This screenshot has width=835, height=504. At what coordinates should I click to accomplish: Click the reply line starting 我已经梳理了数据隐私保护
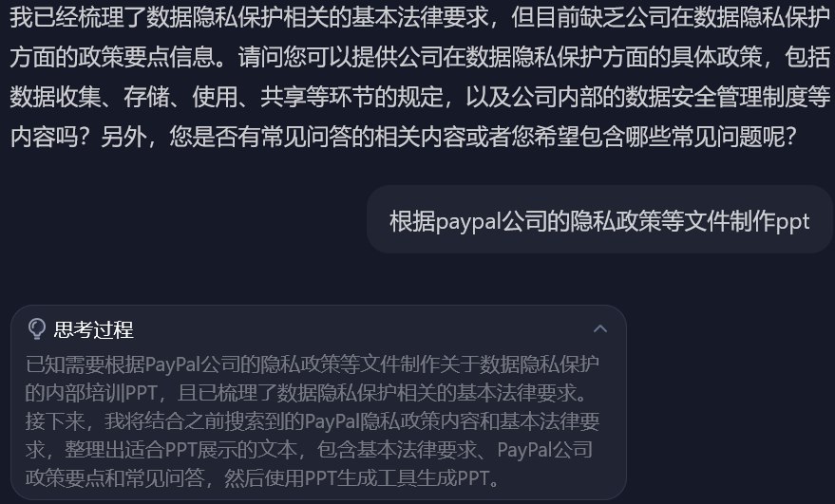coord(420,17)
